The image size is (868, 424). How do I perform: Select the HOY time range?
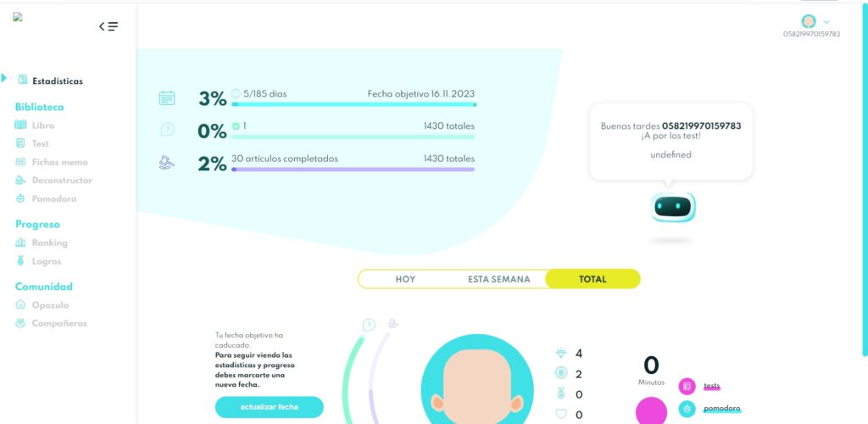(x=405, y=279)
